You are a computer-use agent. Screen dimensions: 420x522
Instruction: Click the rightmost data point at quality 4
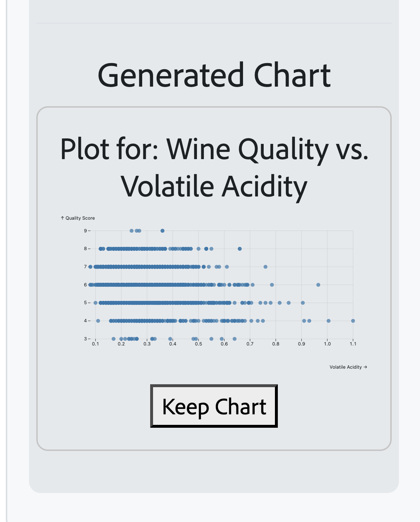coord(353,321)
